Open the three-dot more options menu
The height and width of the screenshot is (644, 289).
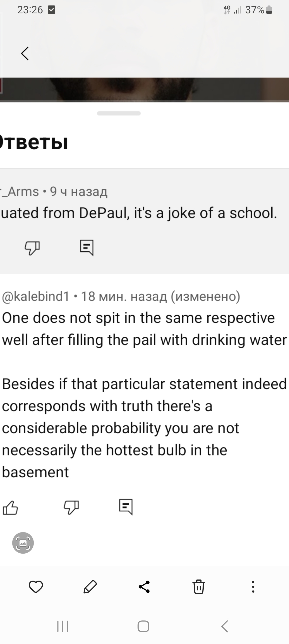[x=253, y=587]
